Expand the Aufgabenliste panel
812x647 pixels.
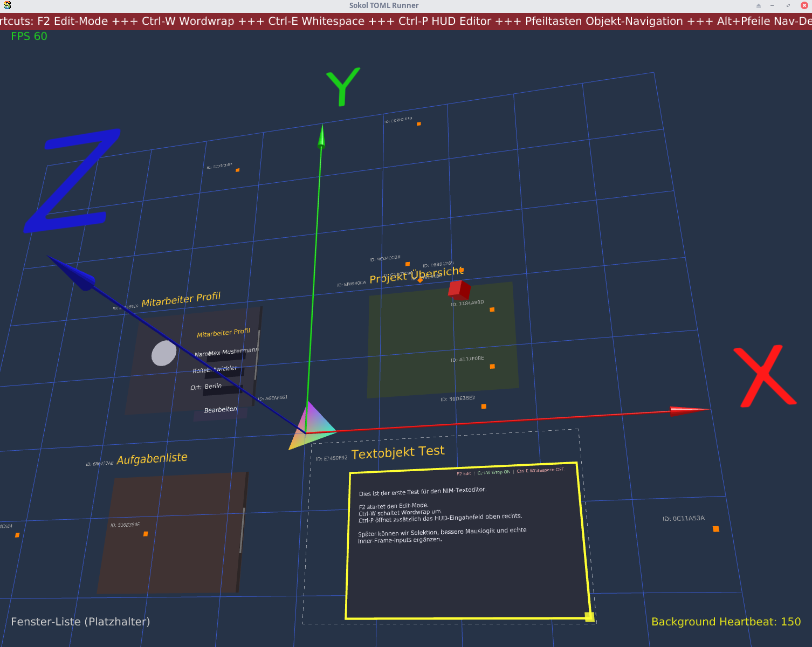coord(152,457)
